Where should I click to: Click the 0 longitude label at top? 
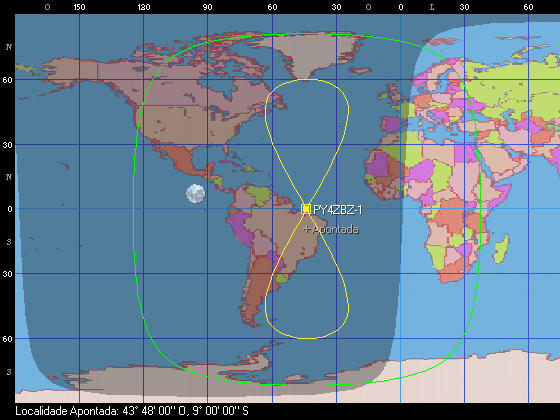[401, 7]
